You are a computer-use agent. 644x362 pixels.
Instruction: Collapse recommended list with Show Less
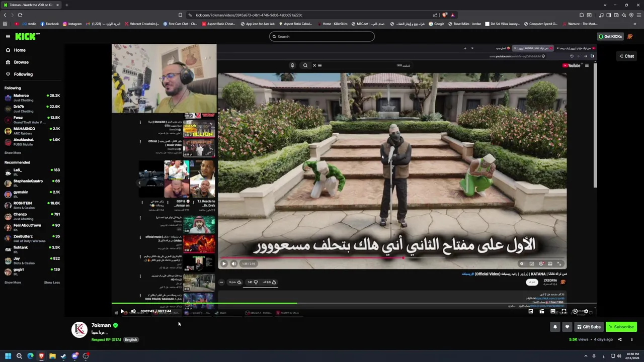(52, 283)
